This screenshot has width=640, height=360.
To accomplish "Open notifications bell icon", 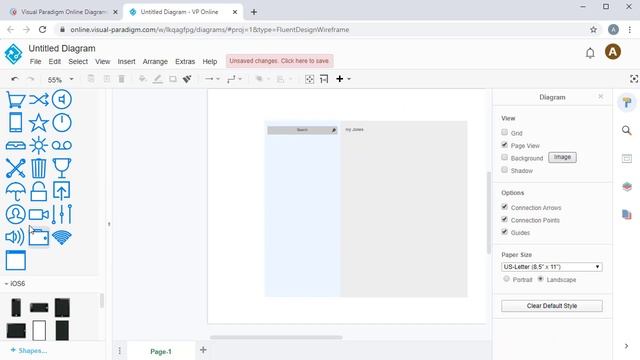I will 590,53.
